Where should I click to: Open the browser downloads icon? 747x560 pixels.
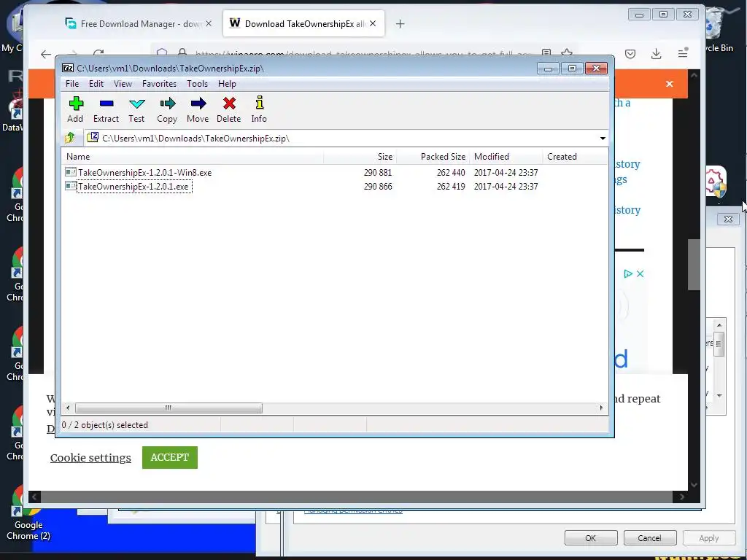656,54
